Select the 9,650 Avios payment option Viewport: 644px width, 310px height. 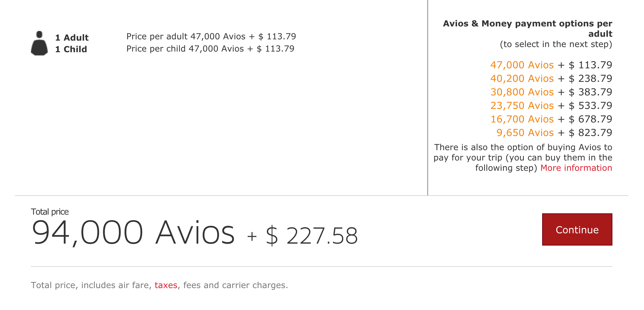click(525, 133)
